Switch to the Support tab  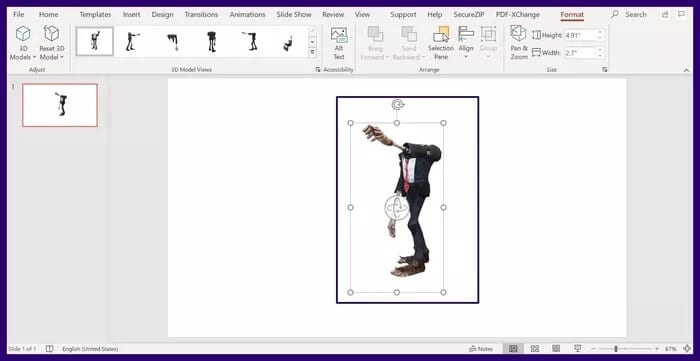coord(403,14)
